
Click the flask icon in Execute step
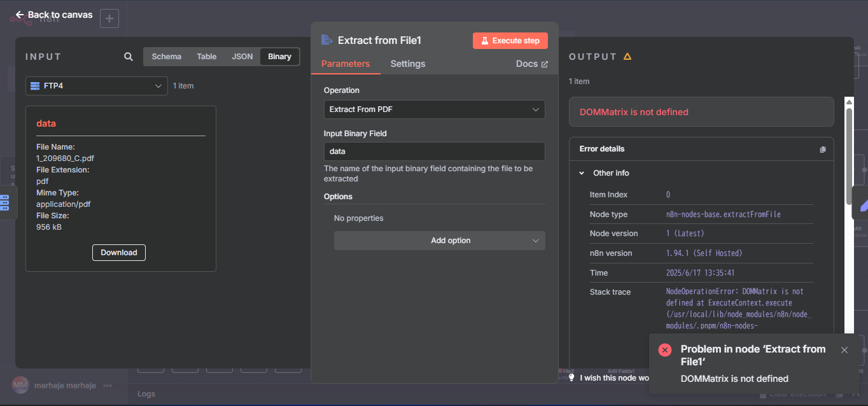click(484, 41)
